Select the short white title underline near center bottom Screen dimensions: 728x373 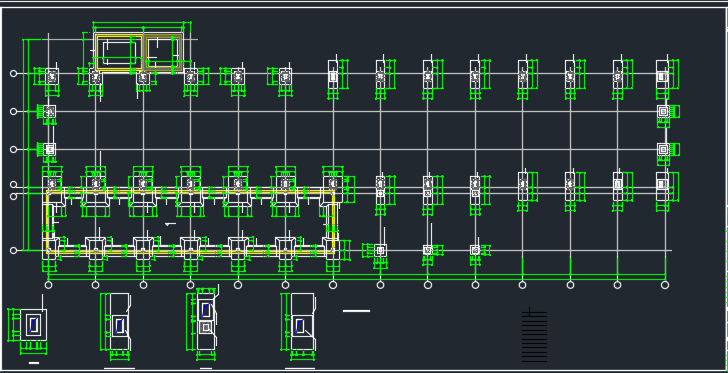click(x=357, y=311)
